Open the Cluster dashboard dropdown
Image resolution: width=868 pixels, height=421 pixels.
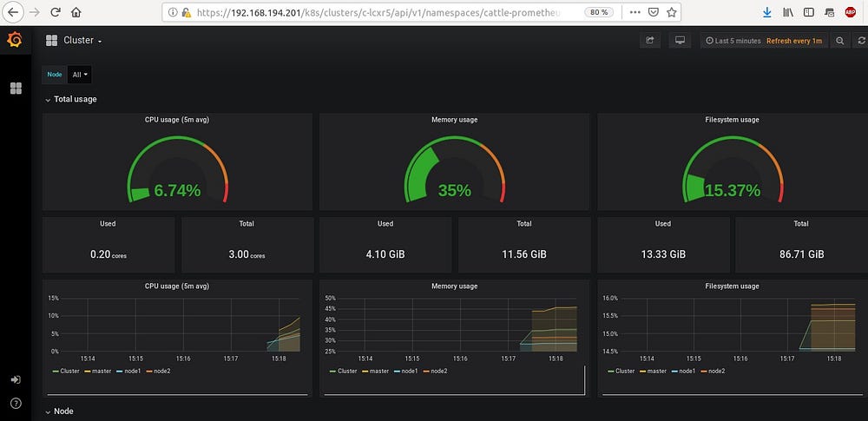82,41
